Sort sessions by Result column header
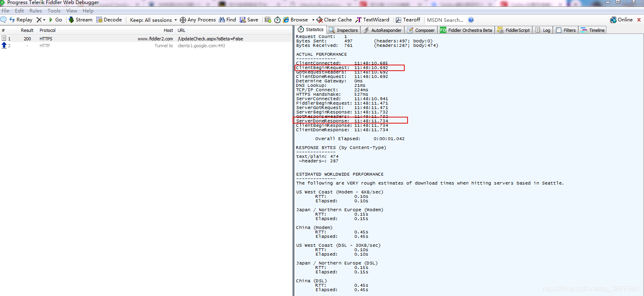Viewport: 644px width, 296px height. [x=27, y=30]
